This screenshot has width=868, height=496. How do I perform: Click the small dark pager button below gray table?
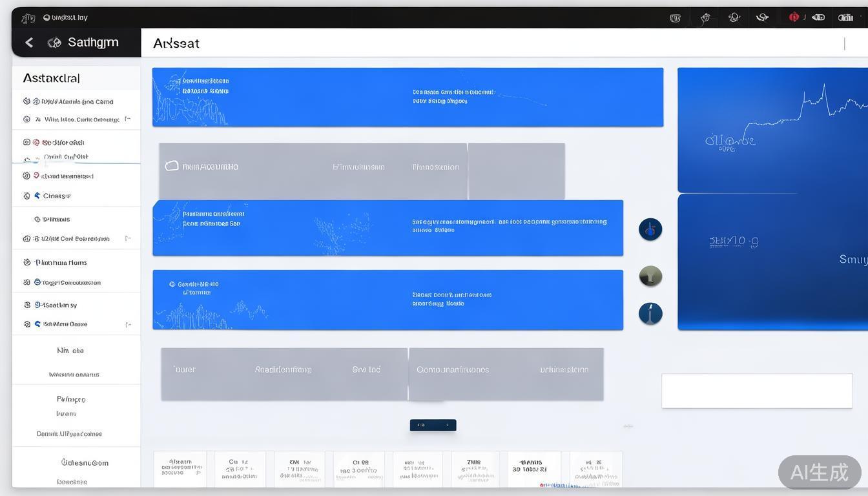pos(433,425)
